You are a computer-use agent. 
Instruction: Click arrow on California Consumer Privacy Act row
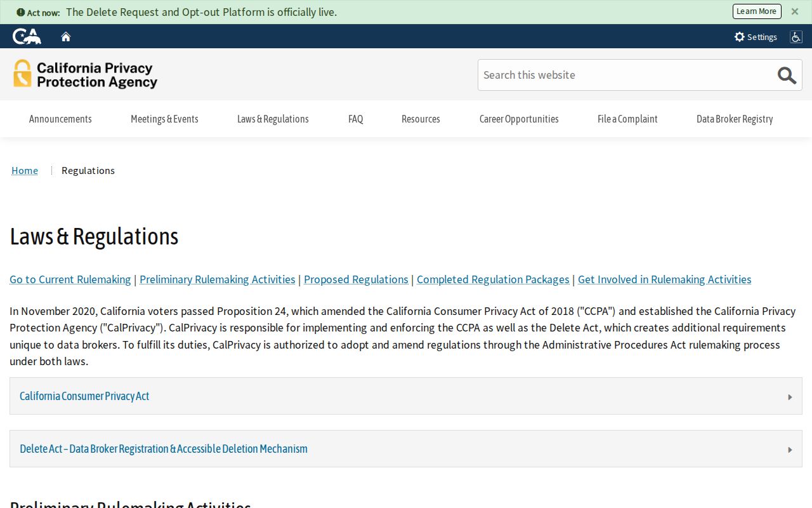pyautogui.click(x=790, y=397)
